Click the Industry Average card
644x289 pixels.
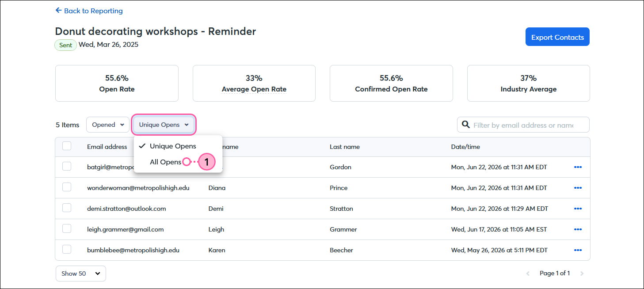pyautogui.click(x=529, y=84)
